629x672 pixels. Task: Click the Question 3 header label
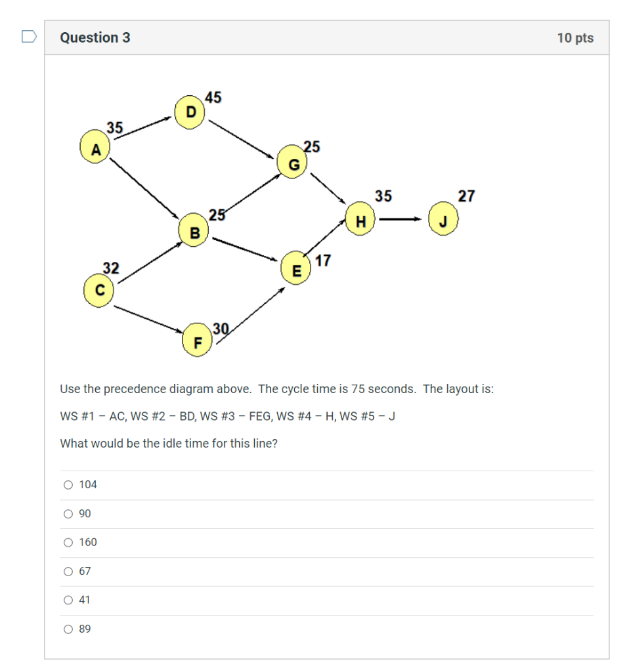click(95, 37)
